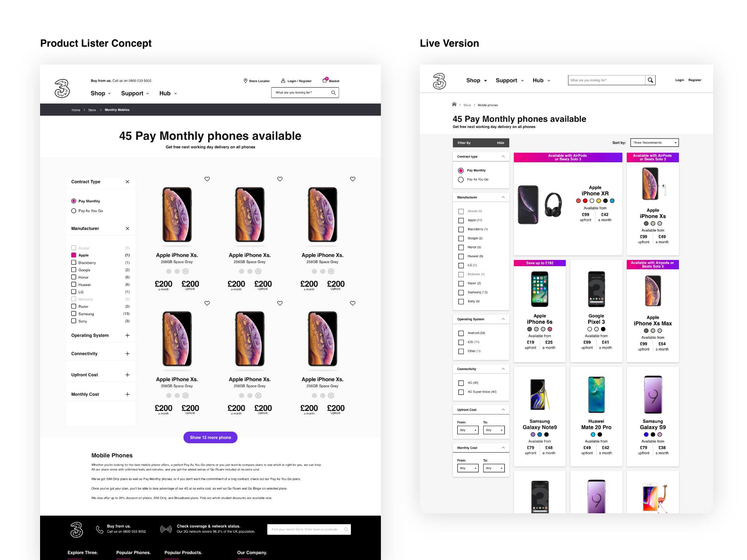Screen dimensions: 747x560
Task: Open Store Locator pin icon
Action: (x=245, y=81)
